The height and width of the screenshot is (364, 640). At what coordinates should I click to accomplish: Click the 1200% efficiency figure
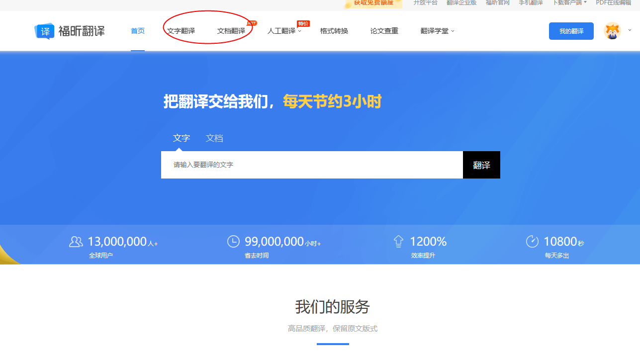[x=428, y=242]
